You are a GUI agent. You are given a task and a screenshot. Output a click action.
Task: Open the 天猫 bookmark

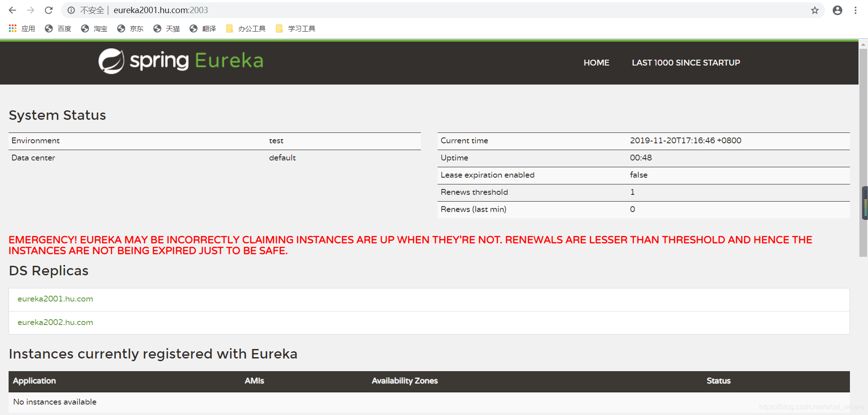tap(166, 28)
